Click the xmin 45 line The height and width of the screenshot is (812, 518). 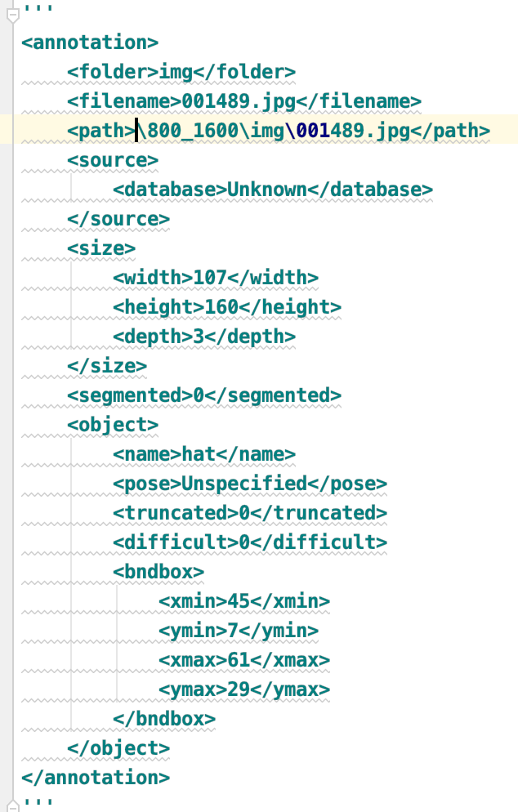(244, 602)
